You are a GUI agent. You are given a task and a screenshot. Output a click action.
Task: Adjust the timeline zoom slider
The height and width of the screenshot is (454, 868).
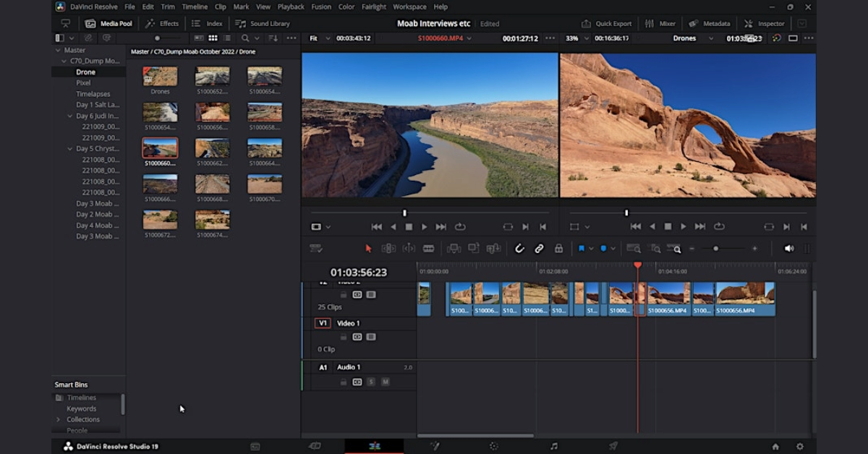coord(716,248)
